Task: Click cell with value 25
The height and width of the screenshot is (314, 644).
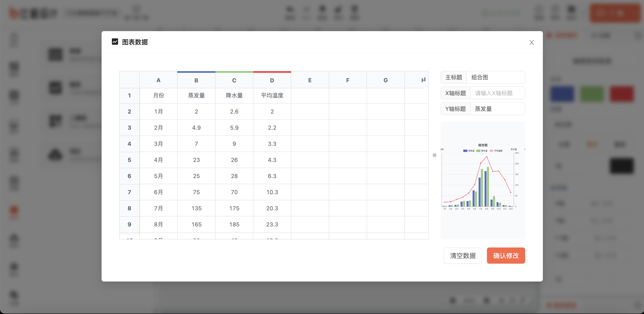Action: pos(196,176)
